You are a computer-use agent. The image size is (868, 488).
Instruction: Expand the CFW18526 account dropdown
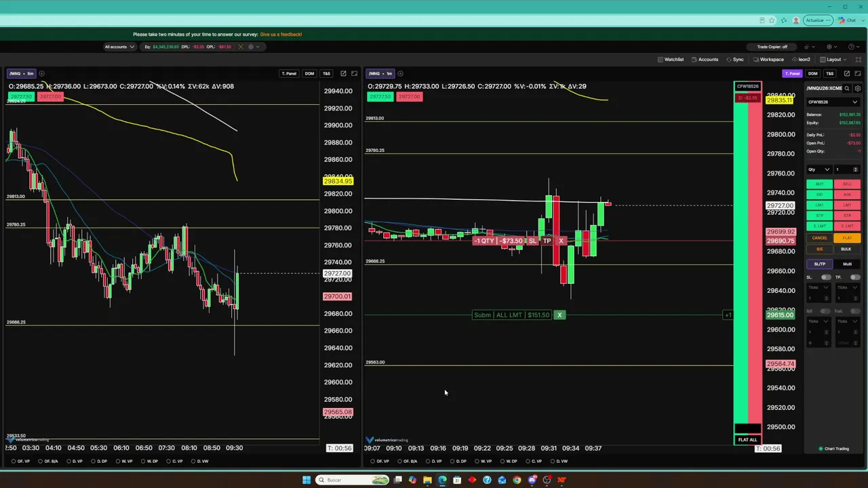[833, 102]
